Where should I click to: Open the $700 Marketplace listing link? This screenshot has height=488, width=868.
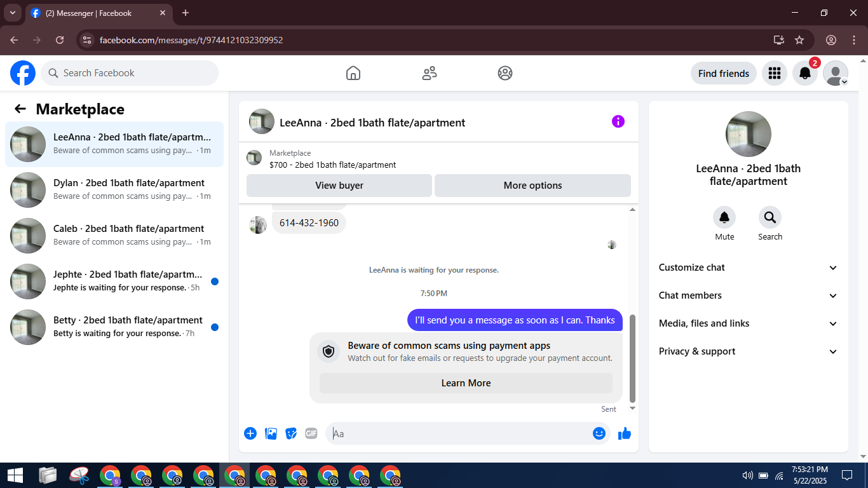pos(332,165)
